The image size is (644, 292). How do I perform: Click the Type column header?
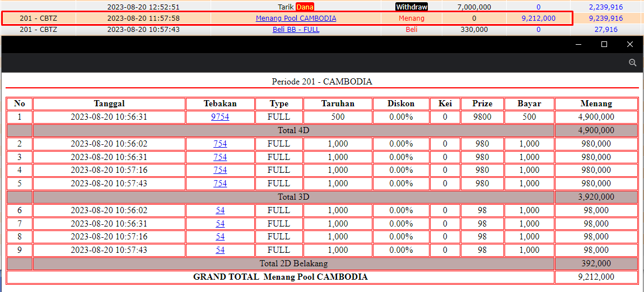tap(279, 103)
